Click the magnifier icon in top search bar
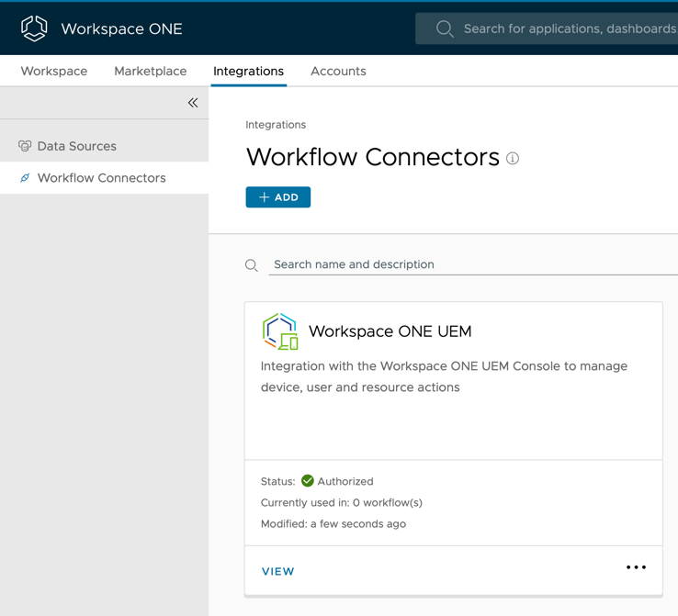The width and height of the screenshot is (678, 616). [x=445, y=28]
